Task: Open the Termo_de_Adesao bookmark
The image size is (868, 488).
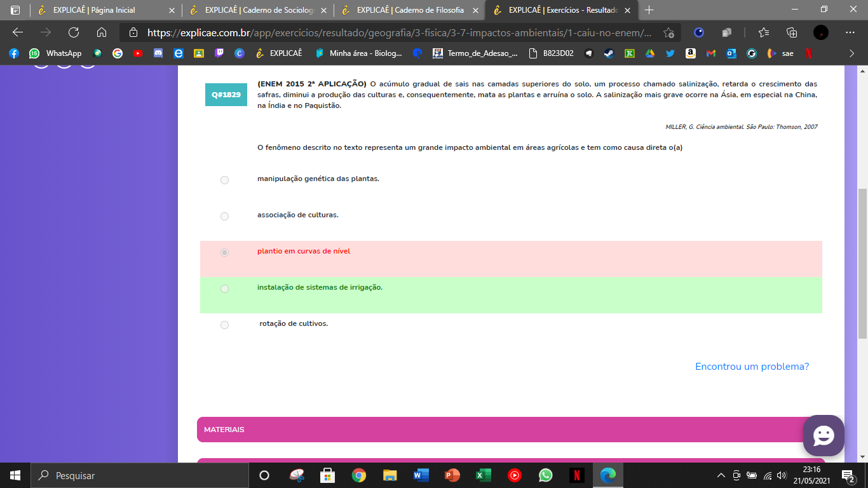Action: click(475, 53)
